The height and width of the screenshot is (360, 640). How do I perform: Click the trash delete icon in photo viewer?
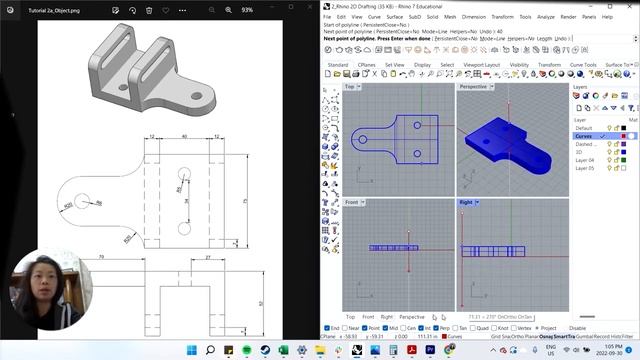(149, 10)
